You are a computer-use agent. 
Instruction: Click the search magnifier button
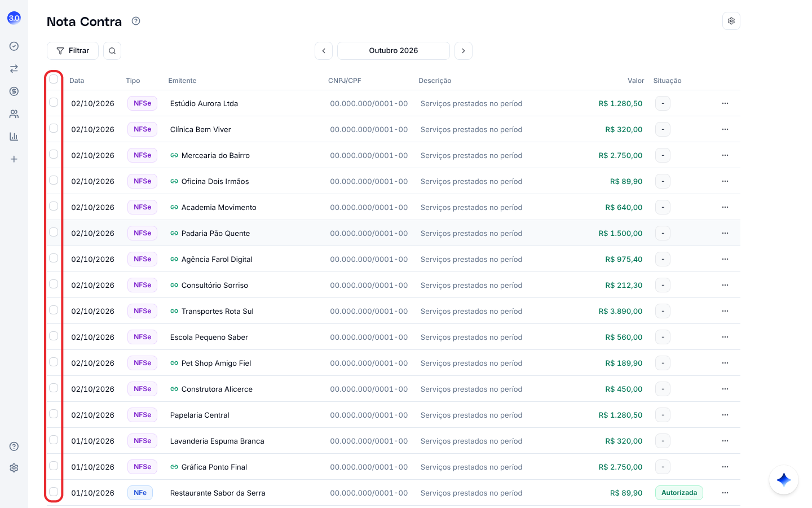point(112,51)
